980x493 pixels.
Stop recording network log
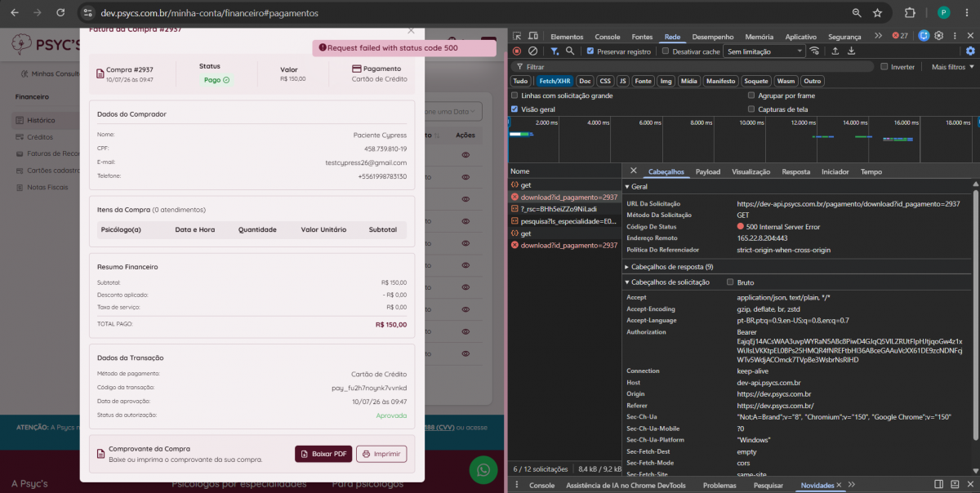517,51
